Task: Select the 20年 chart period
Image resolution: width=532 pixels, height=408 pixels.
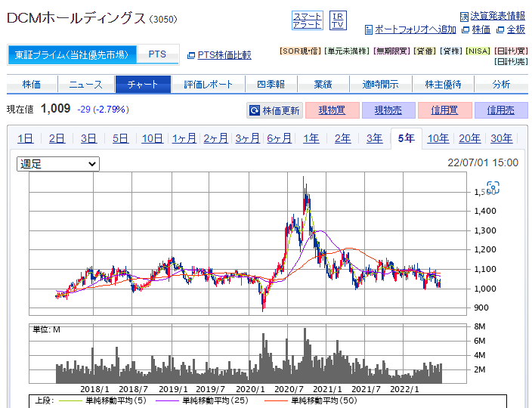Action: click(x=470, y=138)
